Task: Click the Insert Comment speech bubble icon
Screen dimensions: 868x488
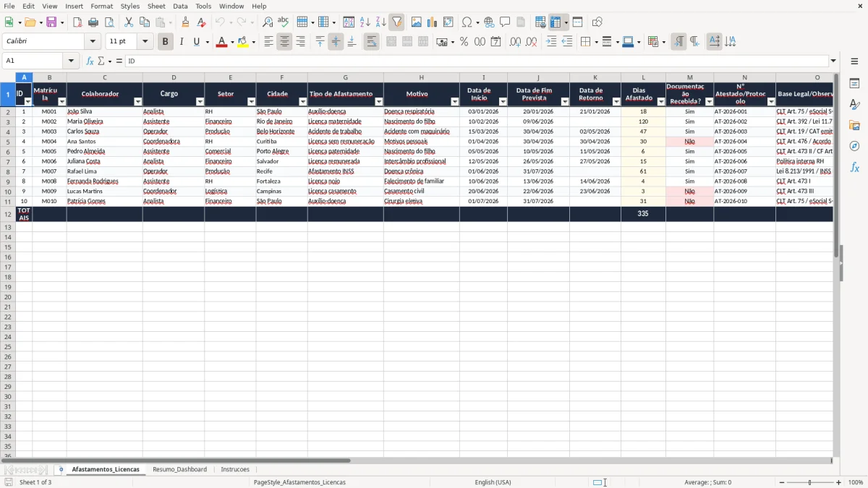Action: tap(505, 22)
